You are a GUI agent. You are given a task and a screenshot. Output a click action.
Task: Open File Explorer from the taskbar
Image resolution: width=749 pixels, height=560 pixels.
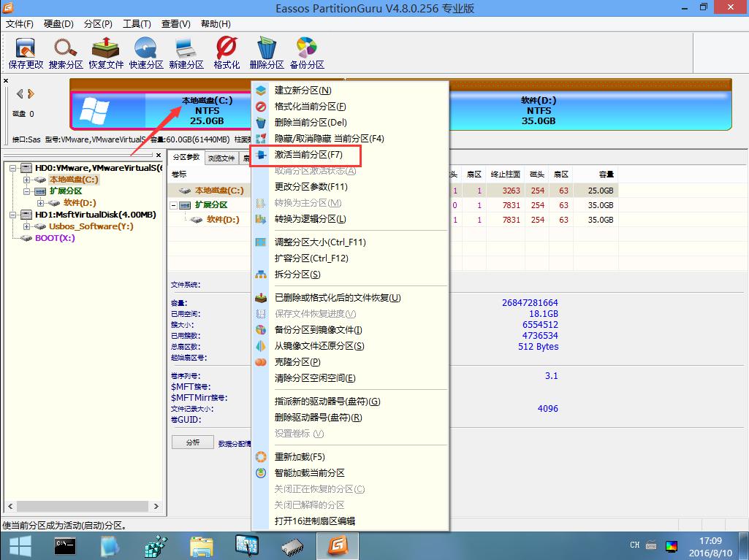tap(202, 546)
